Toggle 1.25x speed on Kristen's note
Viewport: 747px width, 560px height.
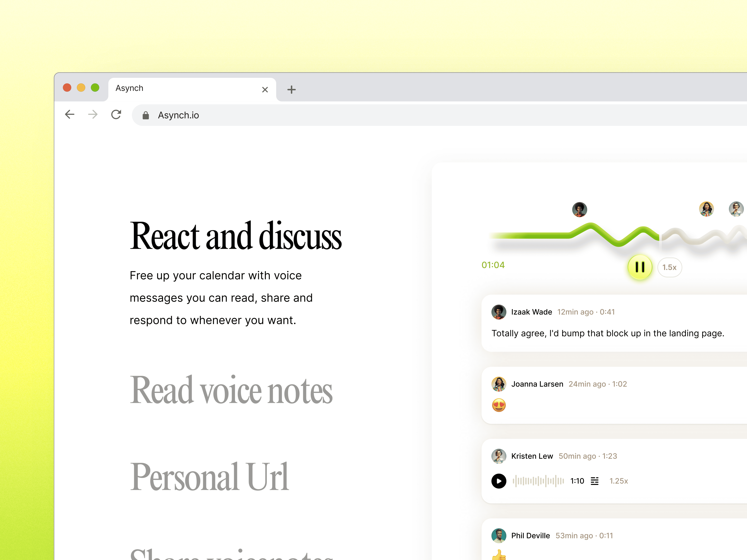pos(618,481)
